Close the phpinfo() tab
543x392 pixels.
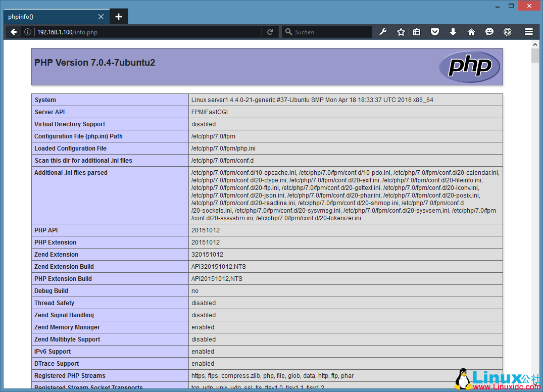[101, 17]
